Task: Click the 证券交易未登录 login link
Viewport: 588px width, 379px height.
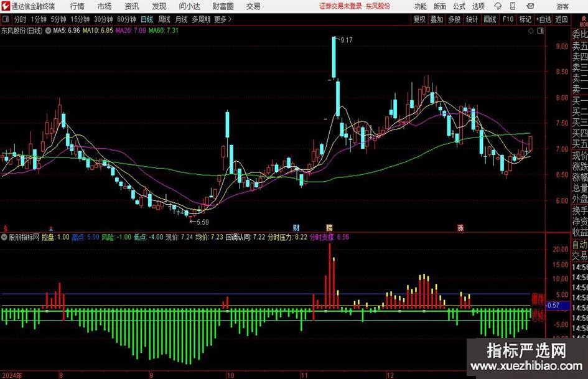Action: (x=340, y=6)
